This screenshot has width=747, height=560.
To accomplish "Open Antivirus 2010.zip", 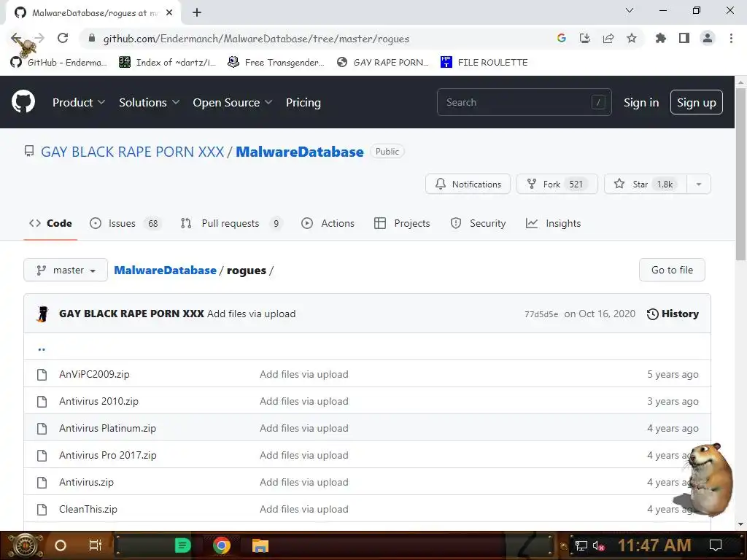I will pos(98,402).
